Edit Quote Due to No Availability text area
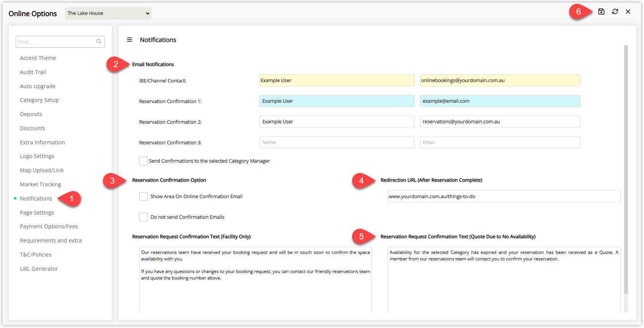This screenshot has height=328, width=644. (504, 280)
